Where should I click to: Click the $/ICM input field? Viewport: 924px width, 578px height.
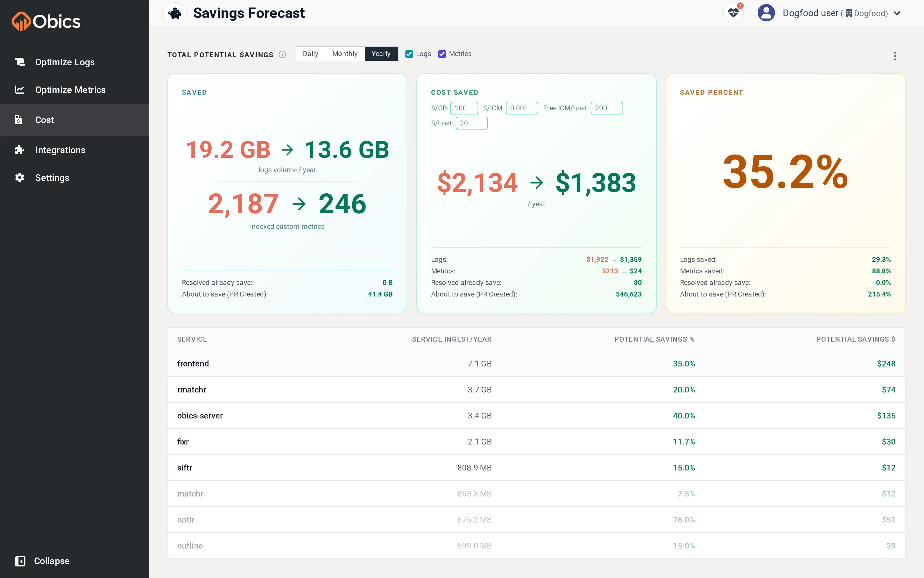pyautogui.click(x=521, y=108)
